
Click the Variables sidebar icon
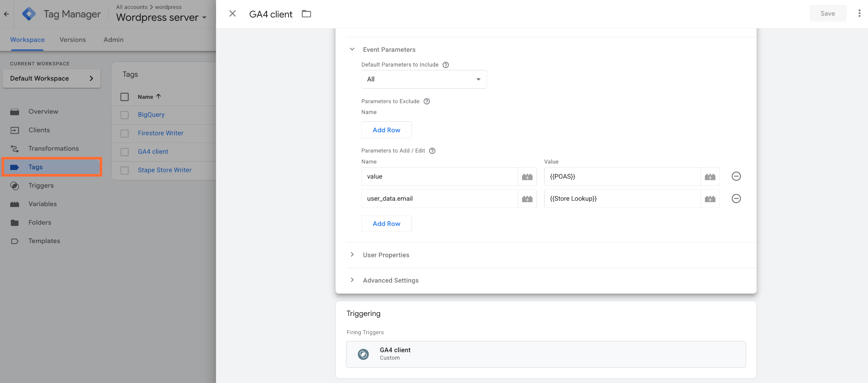(15, 204)
